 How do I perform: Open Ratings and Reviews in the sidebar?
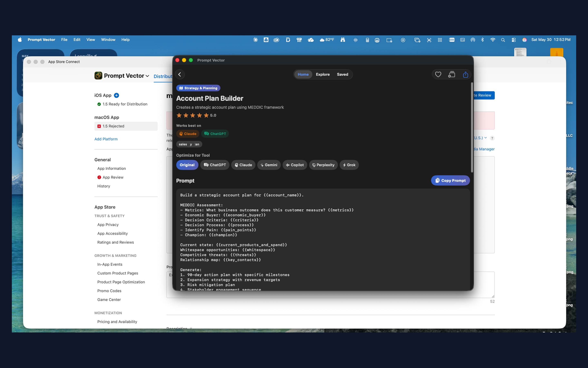(x=116, y=242)
